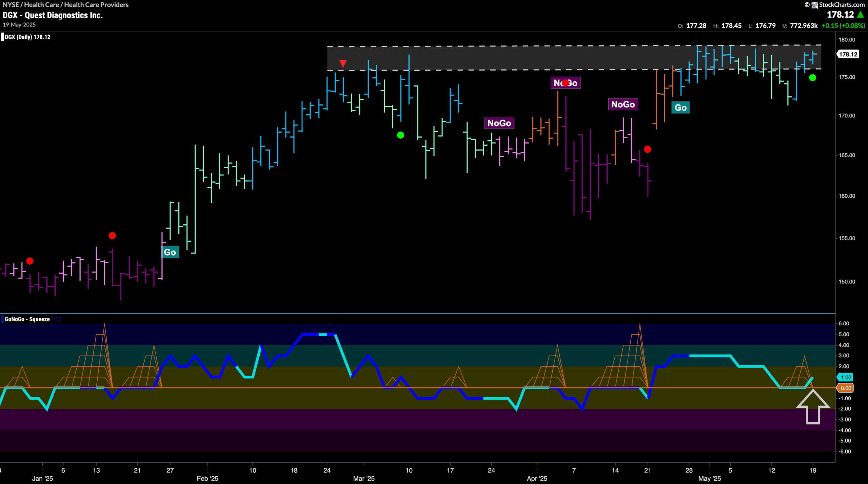Screen dimensions: 868x484
Task: Click the green dot marker near 175
Action: click(x=812, y=78)
